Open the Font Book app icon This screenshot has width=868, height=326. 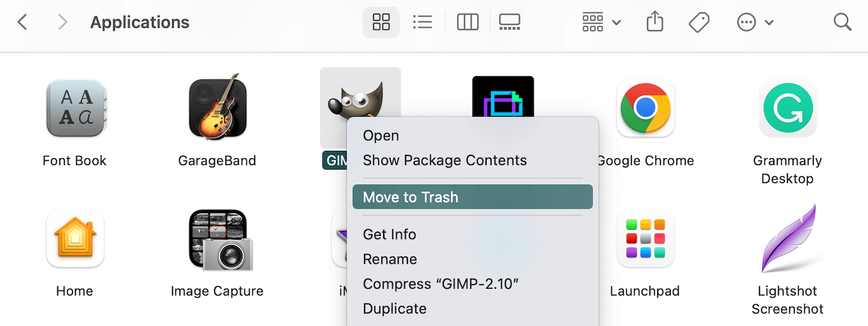pos(75,109)
